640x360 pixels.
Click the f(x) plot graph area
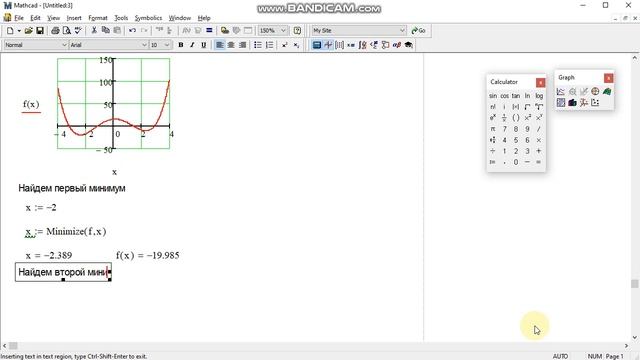pos(113,104)
